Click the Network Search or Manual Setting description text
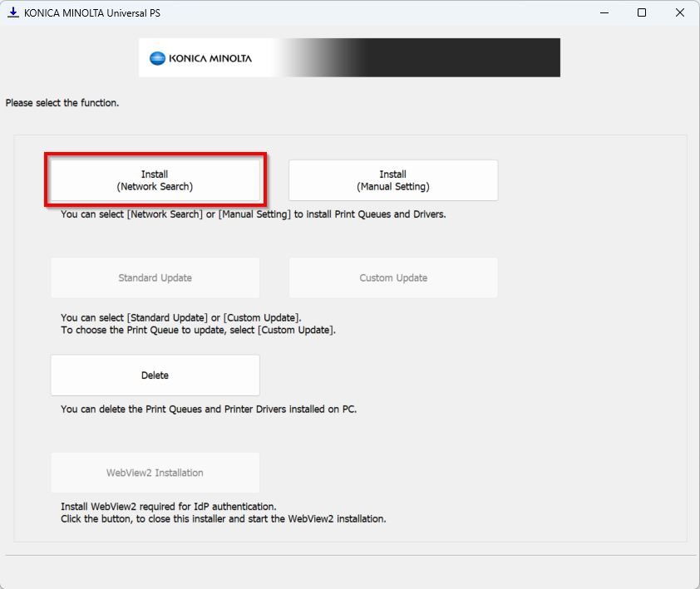 click(x=253, y=214)
